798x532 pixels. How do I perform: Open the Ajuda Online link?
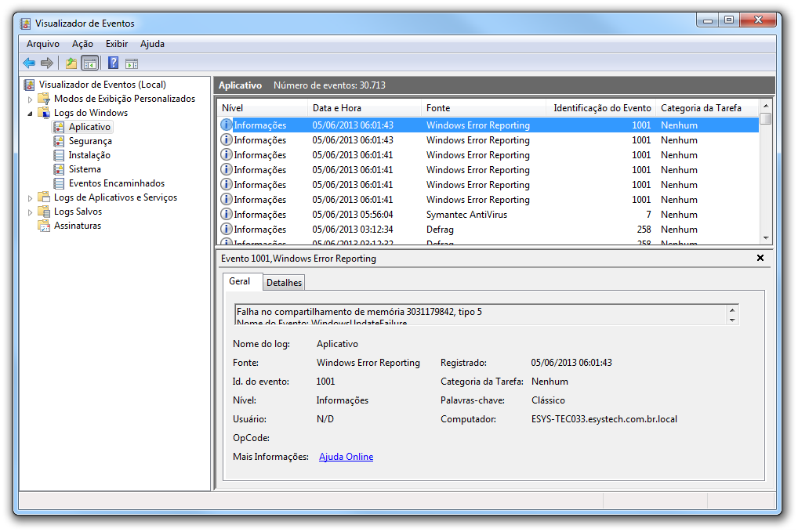click(x=346, y=457)
